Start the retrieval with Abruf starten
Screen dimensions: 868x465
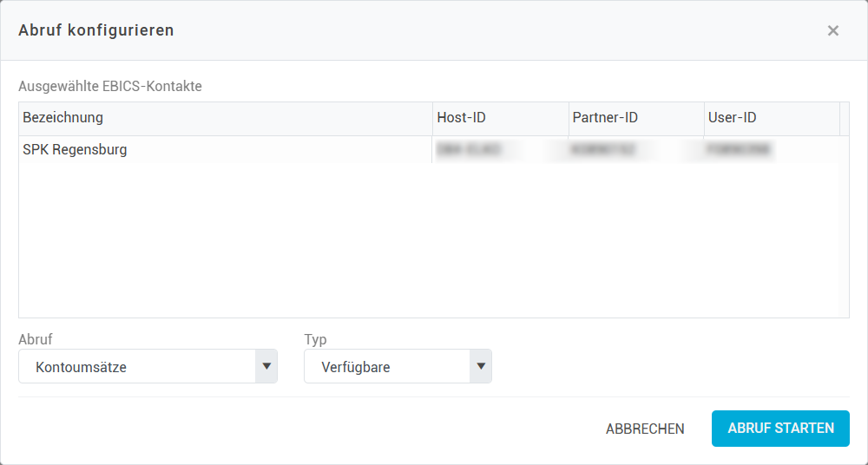tap(780, 429)
